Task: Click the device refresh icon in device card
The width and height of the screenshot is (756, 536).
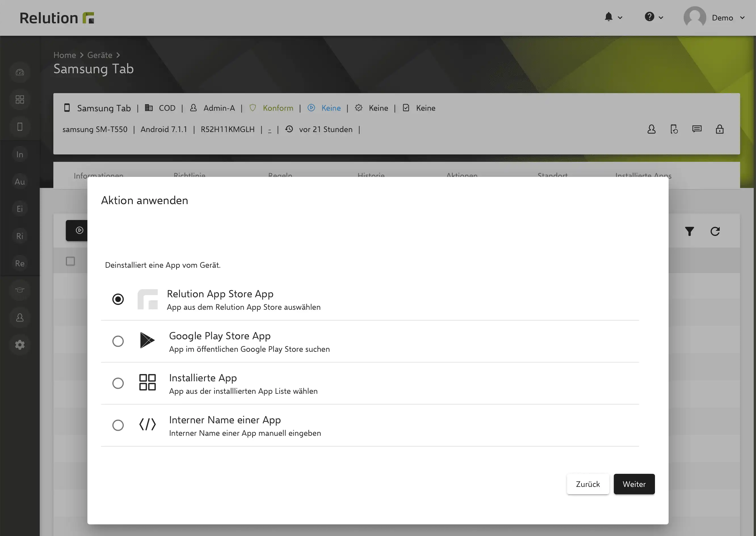Action: tap(674, 129)
